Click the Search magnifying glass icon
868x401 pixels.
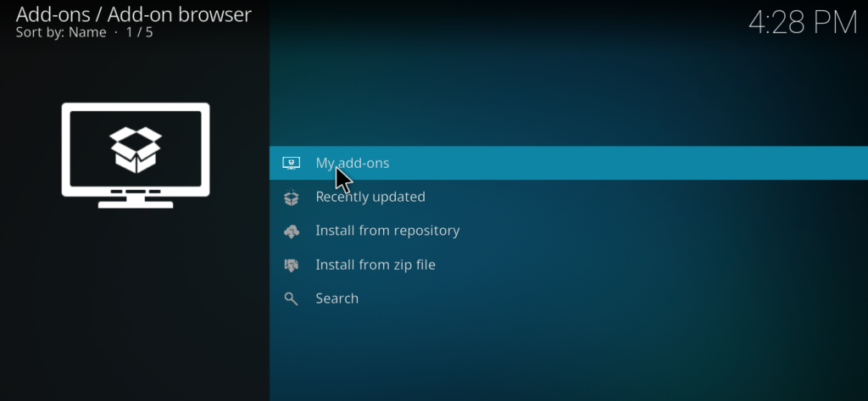(292, 298)
